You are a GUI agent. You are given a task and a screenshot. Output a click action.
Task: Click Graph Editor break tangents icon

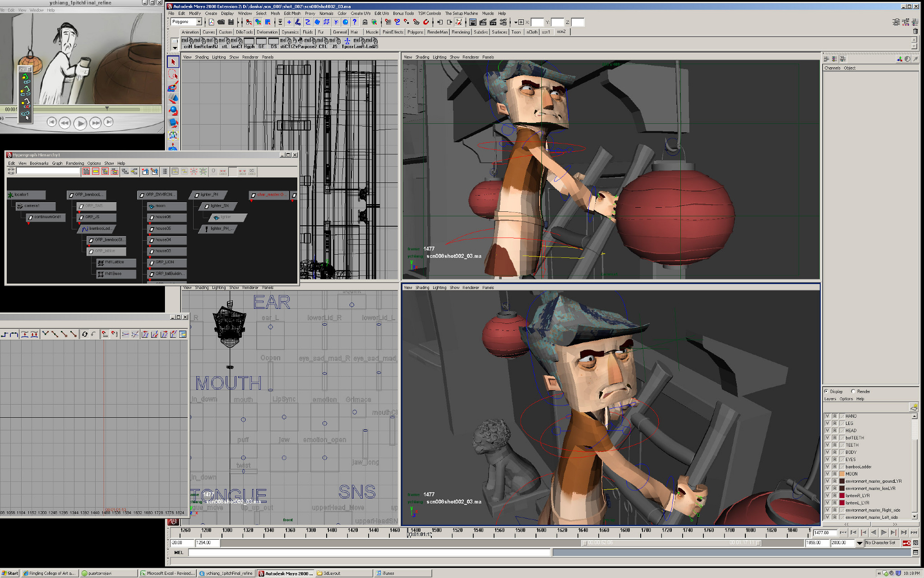pyautogui.click(x=45, y=334)
